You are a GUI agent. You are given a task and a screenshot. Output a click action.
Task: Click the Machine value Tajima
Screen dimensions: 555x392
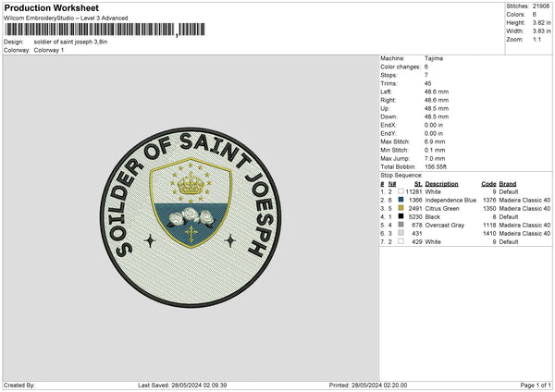[x=434, y=58]
